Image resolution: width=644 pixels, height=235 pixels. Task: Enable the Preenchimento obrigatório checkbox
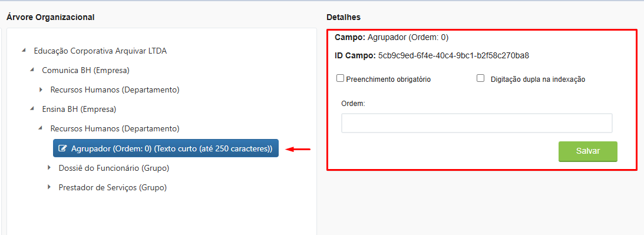point(340,78)
